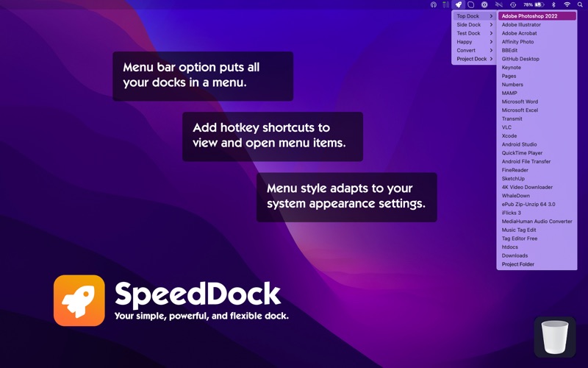
Task: Select ePub Zip-Unzip 64 3.0 entry
Action: tap(537, 205)
